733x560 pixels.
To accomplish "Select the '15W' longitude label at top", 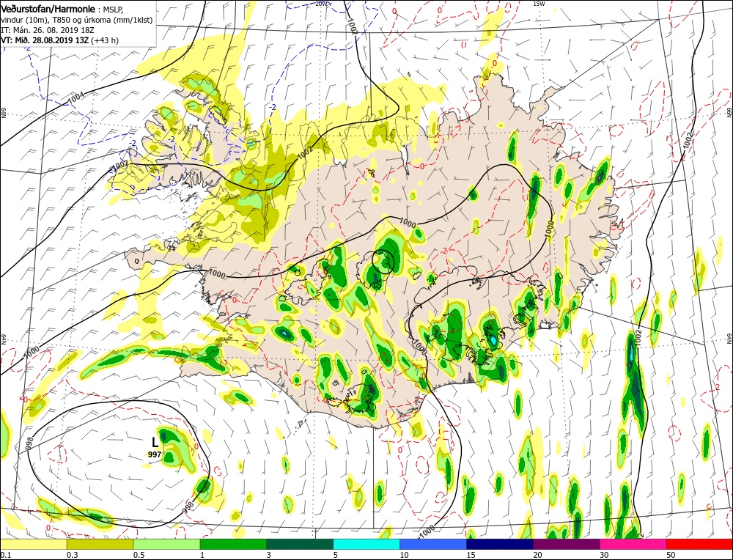I will point(539,4).
